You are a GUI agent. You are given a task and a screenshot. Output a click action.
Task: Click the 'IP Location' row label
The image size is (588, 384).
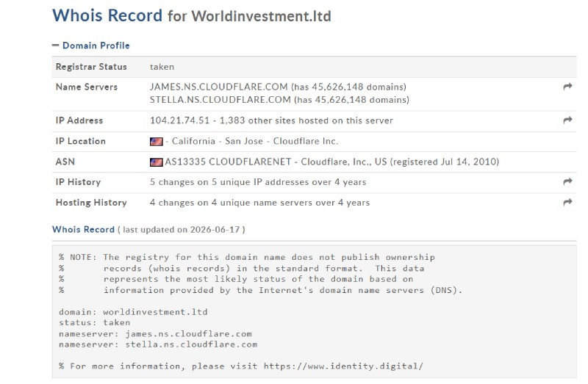(x=81, y=141)
